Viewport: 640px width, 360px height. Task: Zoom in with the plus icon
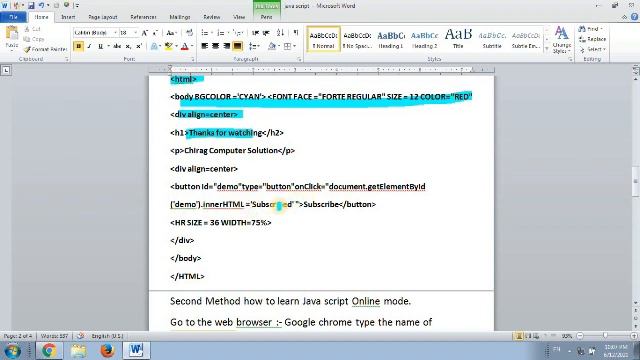pos(633,336)
